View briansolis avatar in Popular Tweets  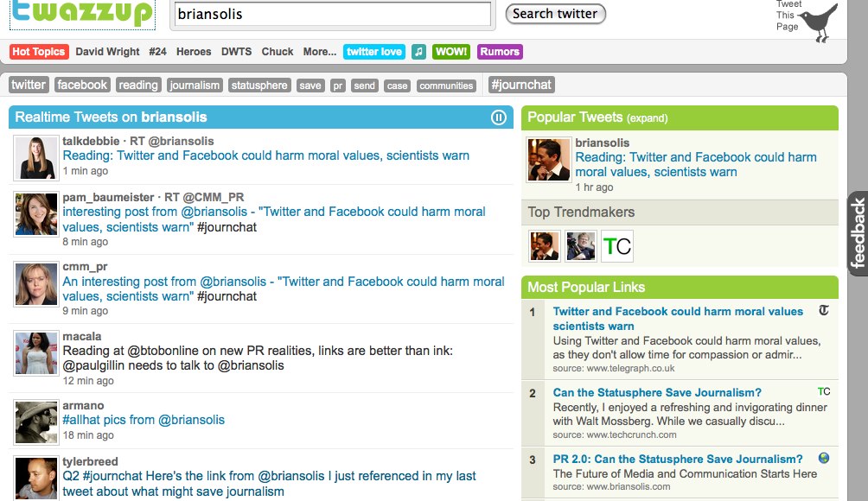click(x=549, y=160)
